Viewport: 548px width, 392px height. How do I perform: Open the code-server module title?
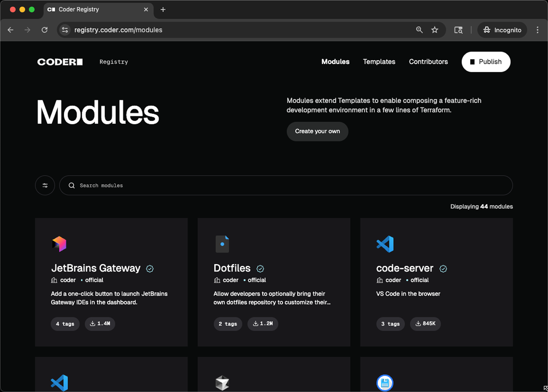point(405,268)
